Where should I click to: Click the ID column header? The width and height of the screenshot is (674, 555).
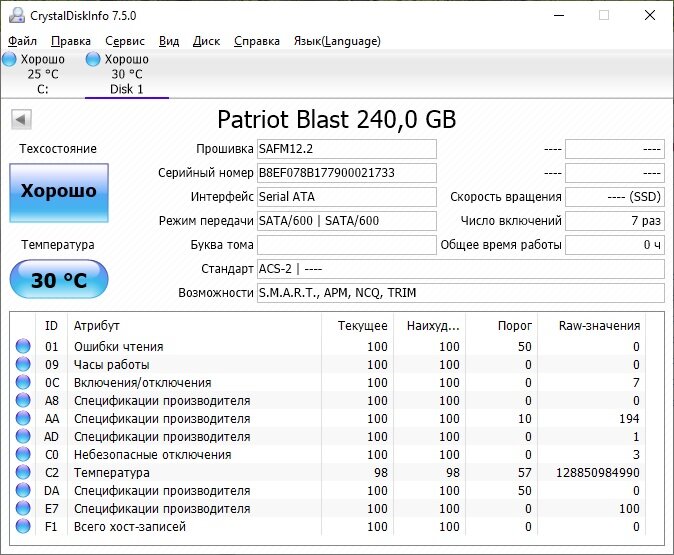(x=51, y=326)
